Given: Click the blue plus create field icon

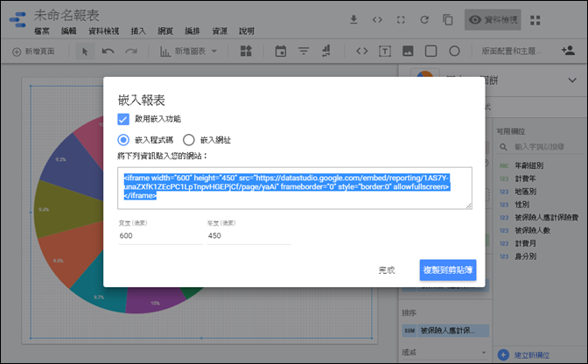Looking at the screenshot, I should pyautogui.click(x=503, y=354).
